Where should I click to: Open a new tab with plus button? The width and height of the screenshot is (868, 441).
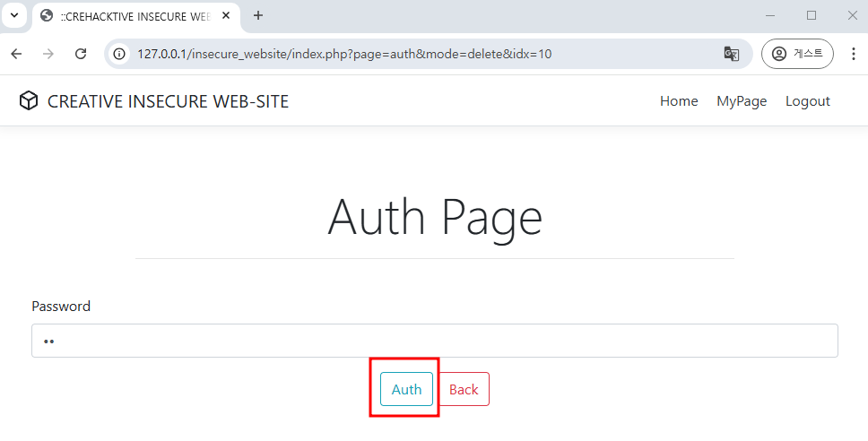pyautogui.click(x=258, y=15)
